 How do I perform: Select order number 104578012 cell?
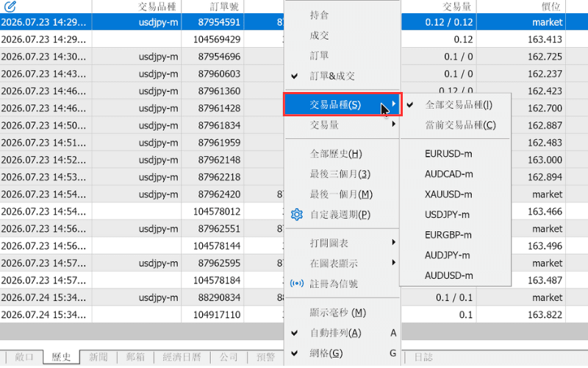(x=217, y=212)
